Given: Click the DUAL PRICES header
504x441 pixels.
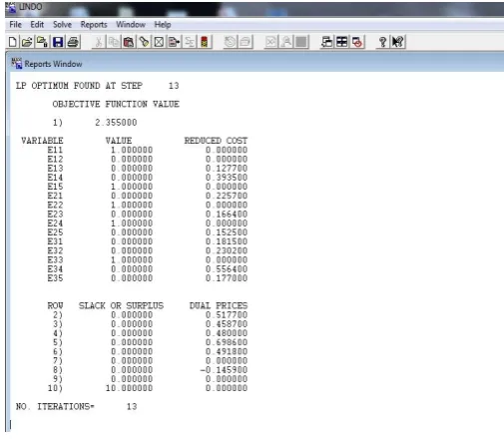Looking at the screenshot, I should point(219,306).
